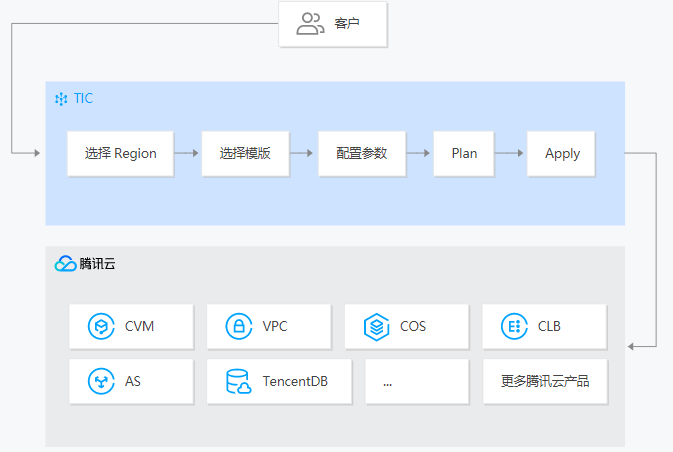Viewport: 673px width, 452px height.
Task: Click the TIC logo icon
Action: pos(61,99)
